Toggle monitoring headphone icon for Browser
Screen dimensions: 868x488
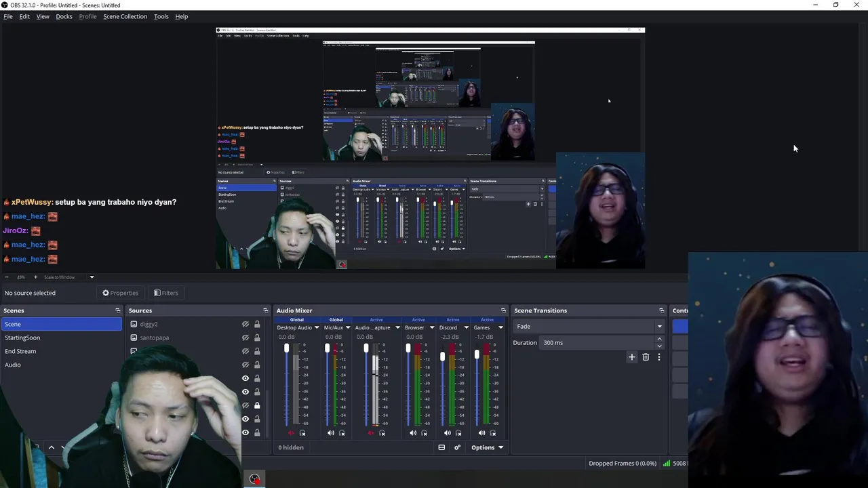pyautogui.click(x=425, y=433)
